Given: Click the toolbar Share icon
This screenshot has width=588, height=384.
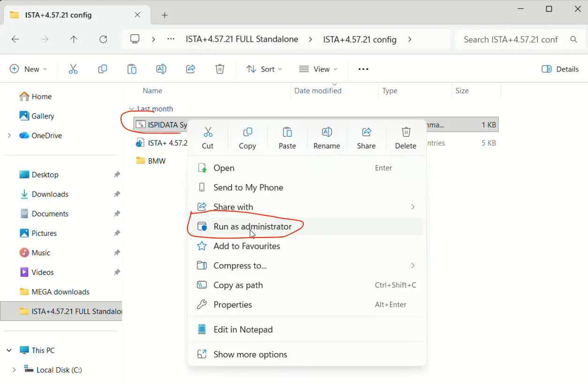Looking at the screenshot, I should pyautogui.click(x=190, y=69).
